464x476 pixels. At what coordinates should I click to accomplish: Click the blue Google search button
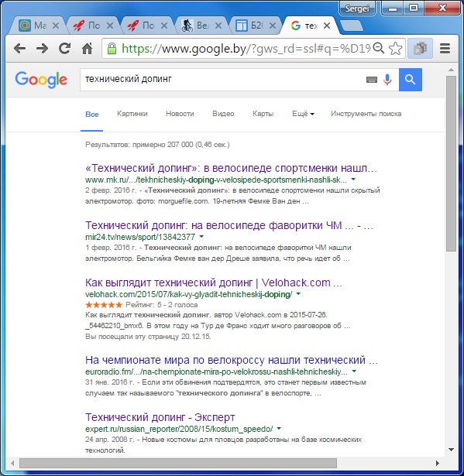[x=411, y=80]
